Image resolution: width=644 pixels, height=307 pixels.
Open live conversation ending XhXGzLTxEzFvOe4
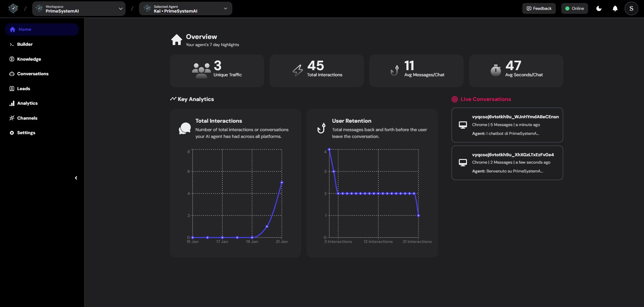(x=507, y=163)
